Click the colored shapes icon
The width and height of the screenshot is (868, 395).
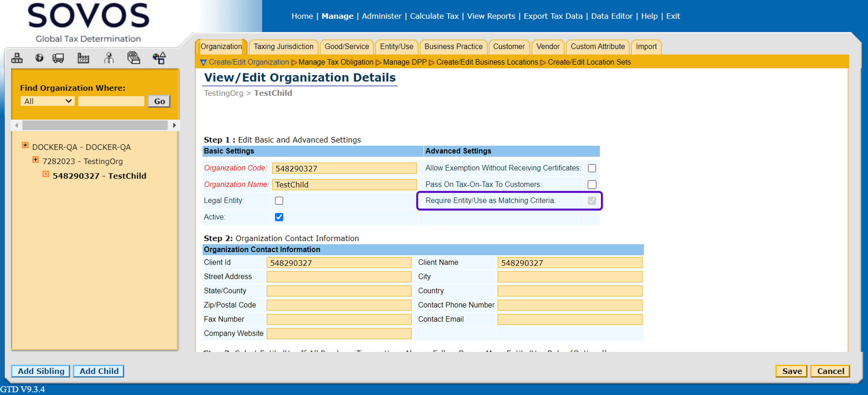(159, 58)
